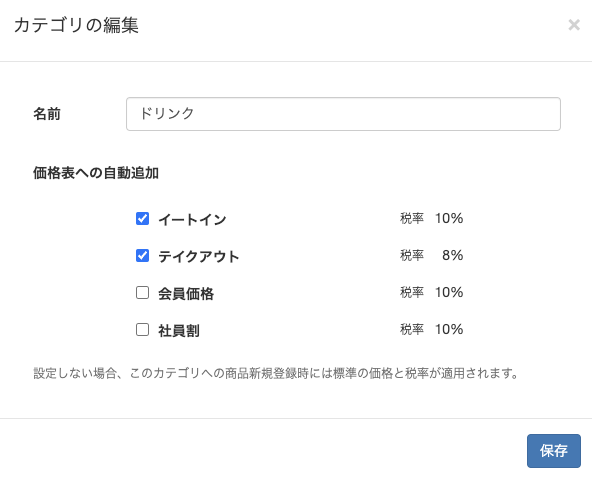Click the 価格表への自動追加 heading

coord(96,173)
